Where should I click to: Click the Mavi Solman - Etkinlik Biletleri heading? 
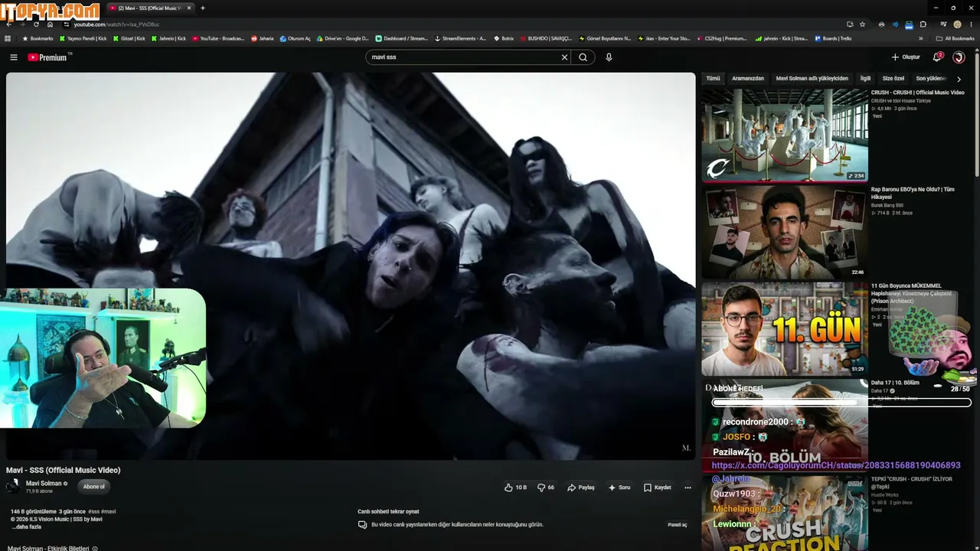pyautogui.click(x=47, y=548)
